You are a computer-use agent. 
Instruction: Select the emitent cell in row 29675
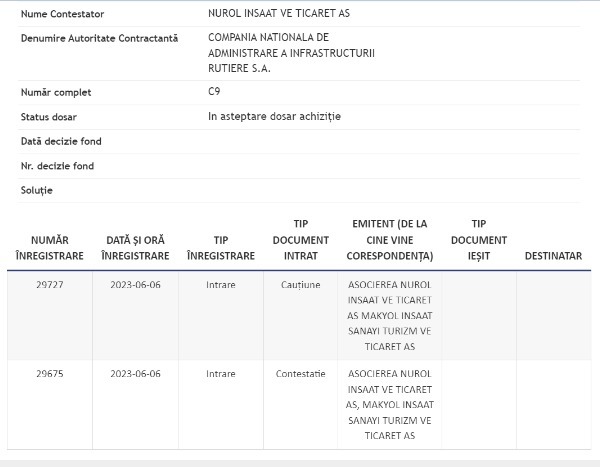[x=390, y=405]
